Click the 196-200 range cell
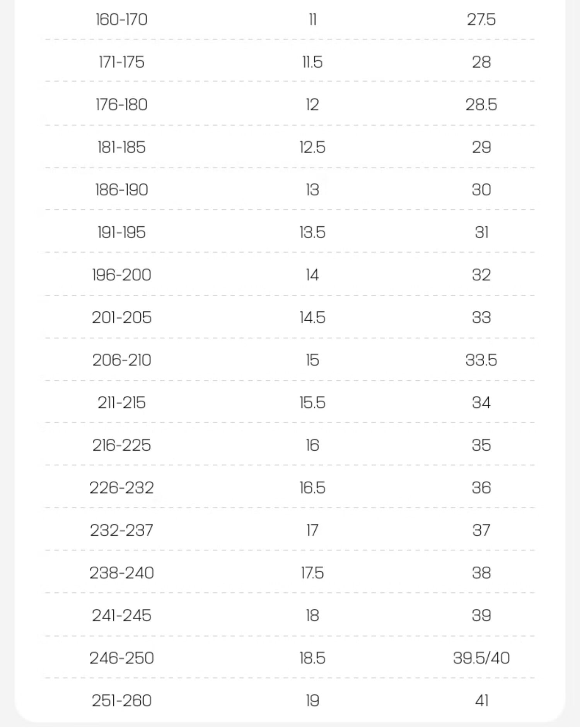580x728 pixels. 121,275
